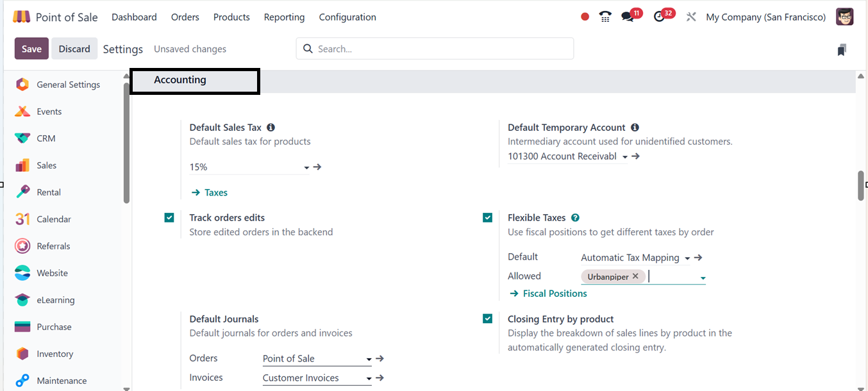868x391 pixels.
Task: Open the messages chat icon
Action: click(x=628, y=17)
